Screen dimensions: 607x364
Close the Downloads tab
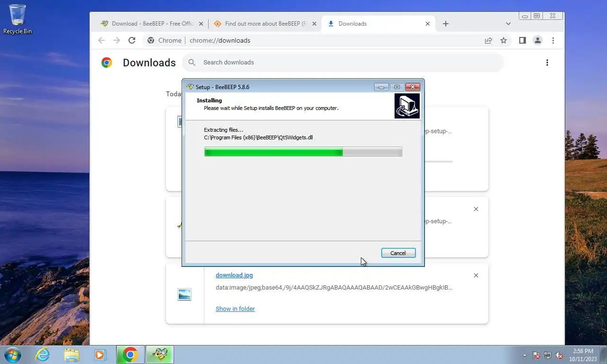[x=428, y=24]
